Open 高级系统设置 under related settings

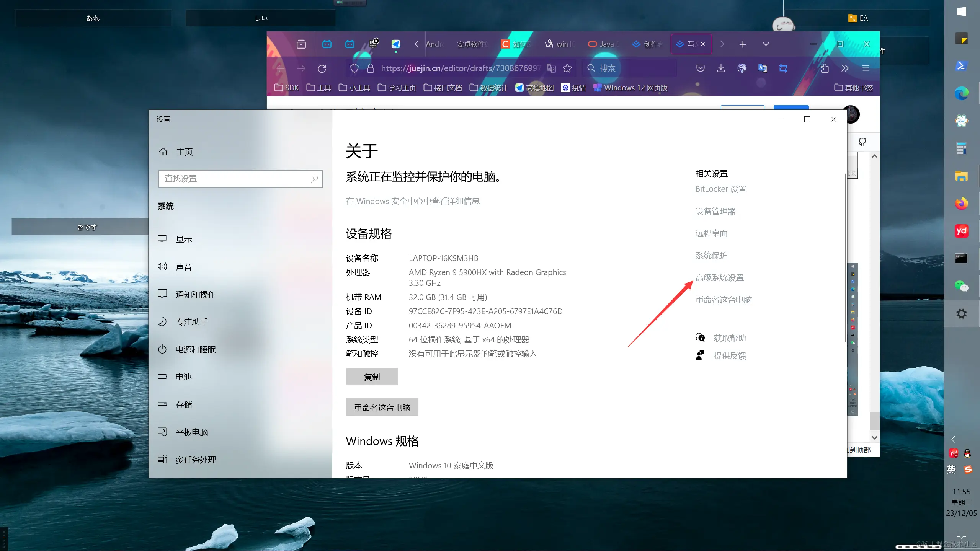[x=719, y=277]
